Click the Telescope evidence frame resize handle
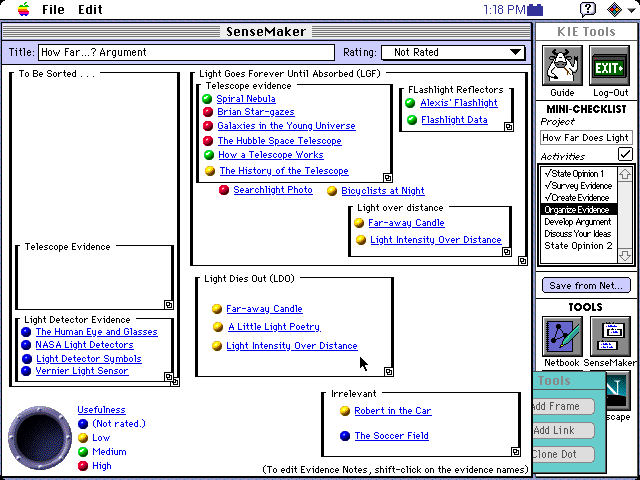 click(x=387, y=178)
